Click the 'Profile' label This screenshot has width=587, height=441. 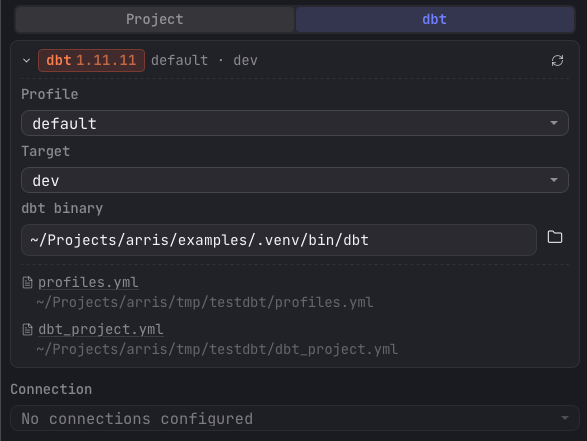[50, 94]
